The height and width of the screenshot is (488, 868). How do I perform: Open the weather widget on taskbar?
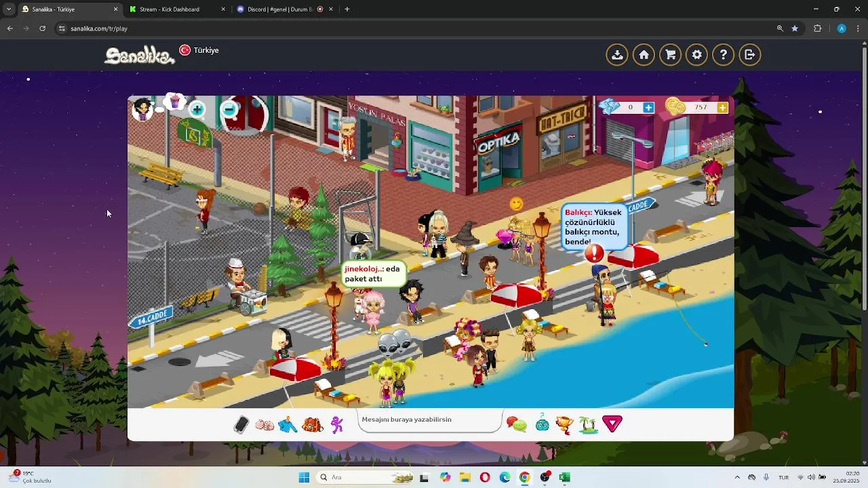[31, 477]
